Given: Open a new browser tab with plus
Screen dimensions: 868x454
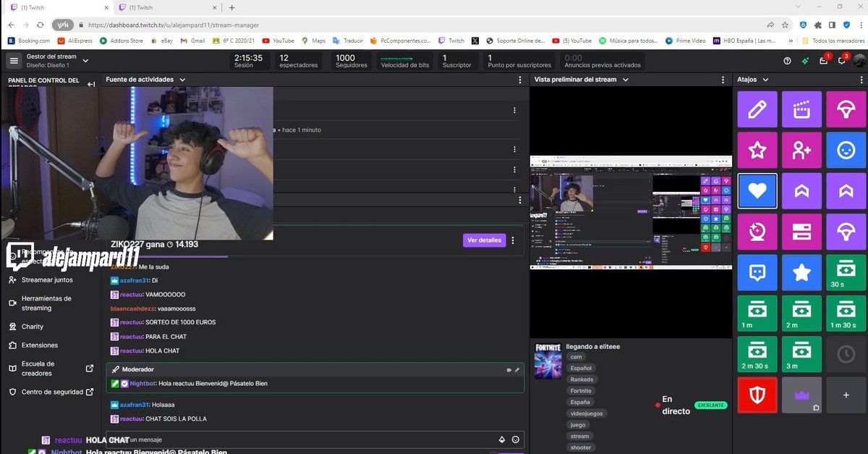Looking at the screenshot, I should [x=232, y=7].
